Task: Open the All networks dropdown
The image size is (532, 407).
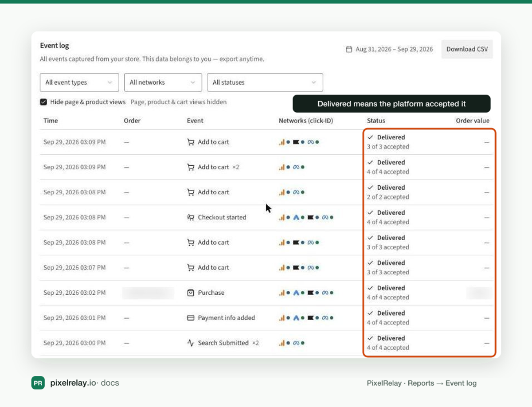Action: tap(163, 82)
